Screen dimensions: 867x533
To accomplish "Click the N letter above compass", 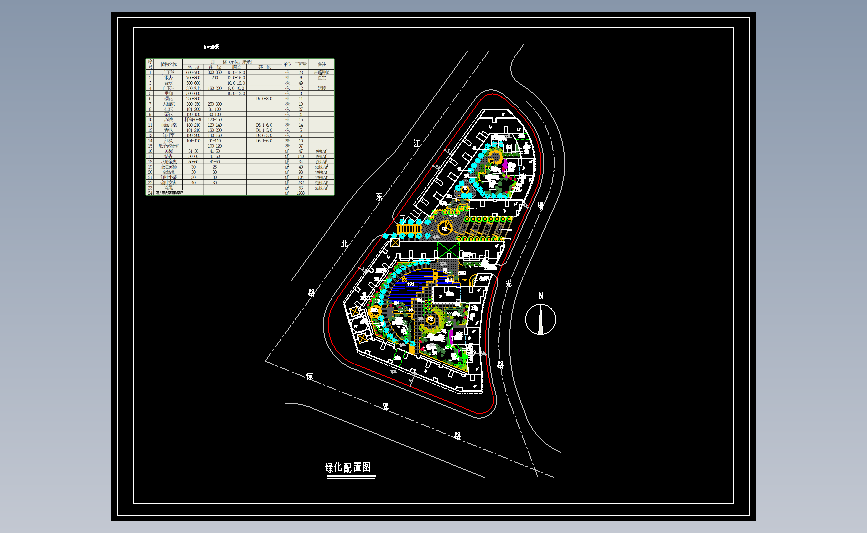I will [x=541, y=296].
